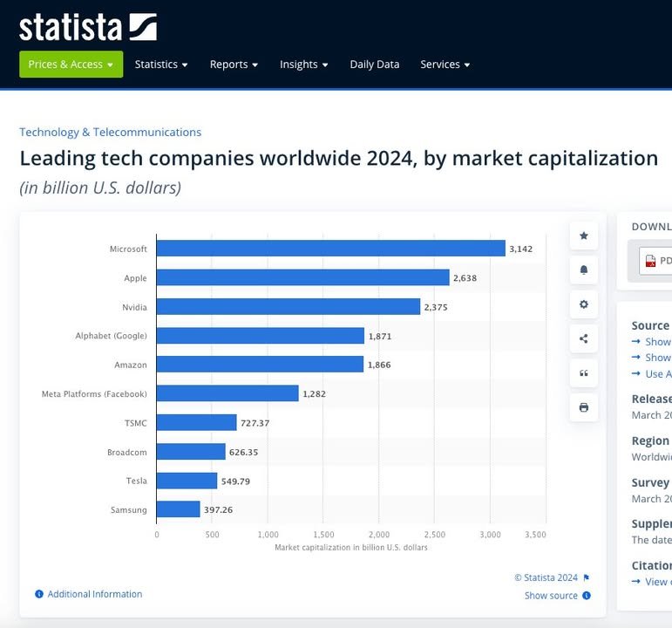
Task: Open chart settings gear icon
Action: (x=583, y=304)
